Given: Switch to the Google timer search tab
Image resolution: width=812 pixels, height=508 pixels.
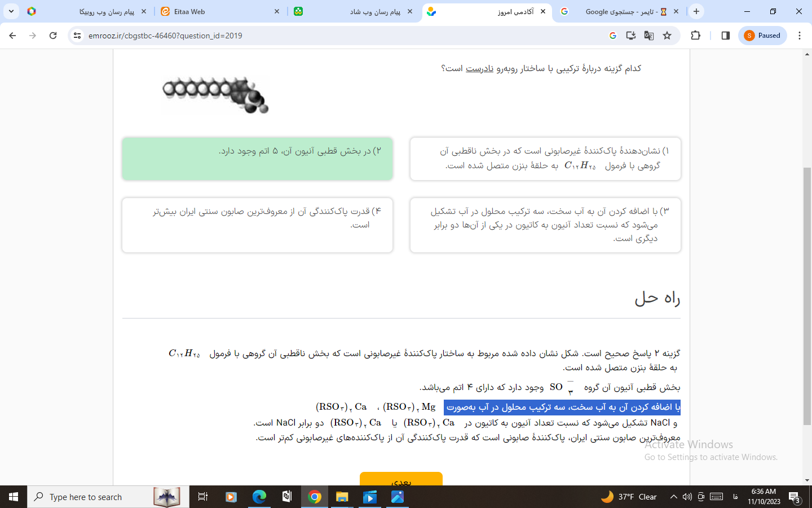Looking at the screenshot, I should pyautogui.click(x=619, y=11).
